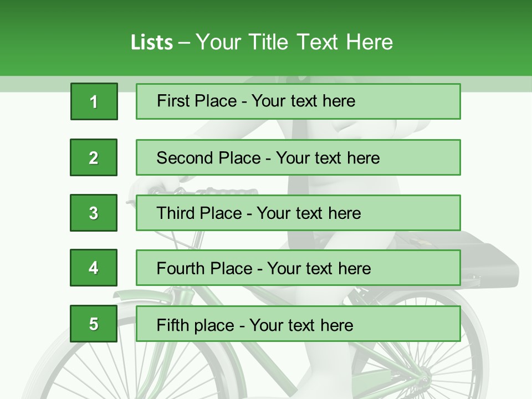This screenshot has width=532, height=399.
Task: Click the number 1 box
Action: pyautogui.click(x=94, y=101)
